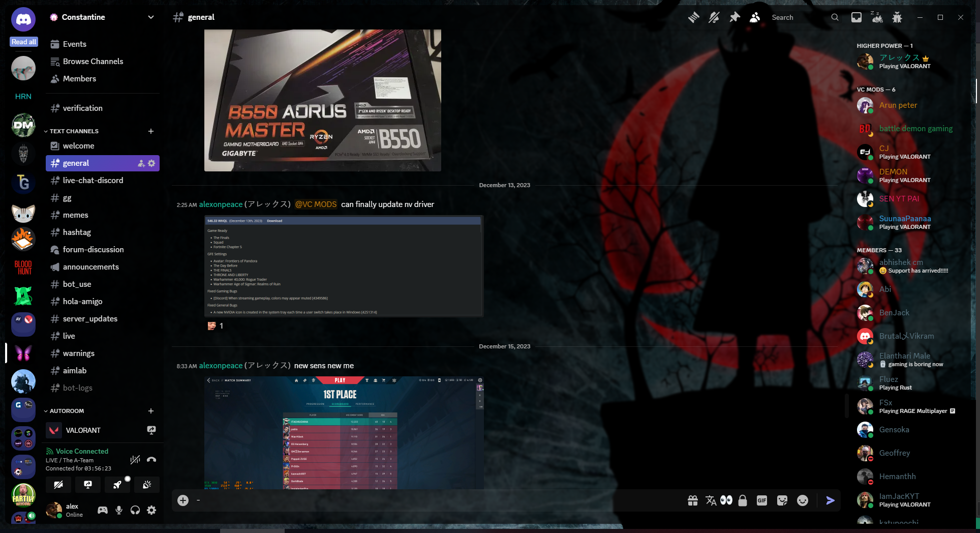Open pinned messages icon
Image resolution: width=980 pixels, height=533 pixels.
coord(734,17)
